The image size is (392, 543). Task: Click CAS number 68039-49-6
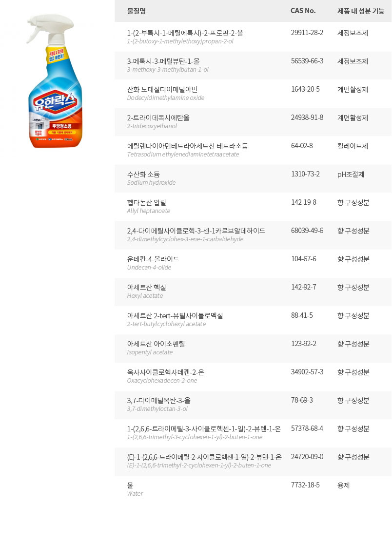pyautogui.click(x=307, y=231)
